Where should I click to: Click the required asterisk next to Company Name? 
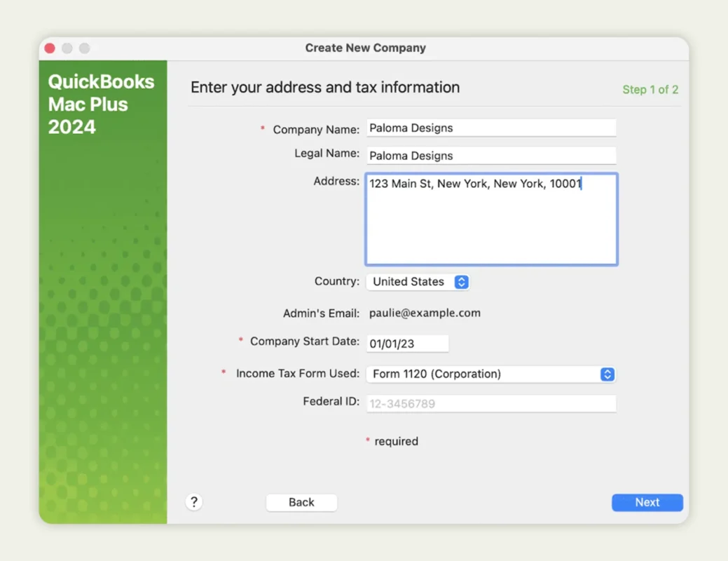[x=261, y=128]
